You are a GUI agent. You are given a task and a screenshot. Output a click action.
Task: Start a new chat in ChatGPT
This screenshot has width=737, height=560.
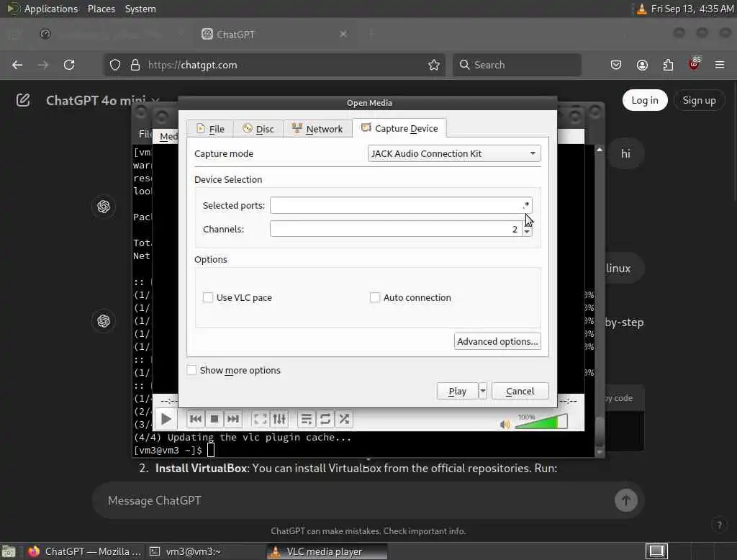pos(23,100)
